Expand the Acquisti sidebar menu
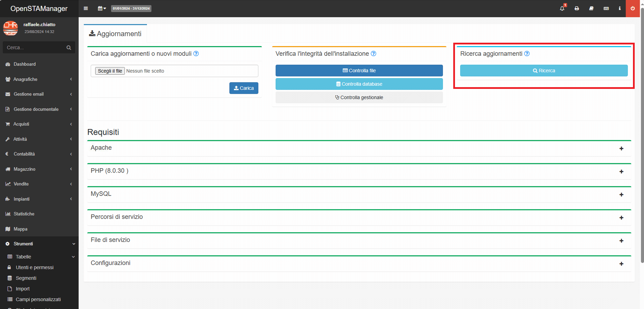The height and width of the screenshot is (309, 644). click(x=39, y=124)
